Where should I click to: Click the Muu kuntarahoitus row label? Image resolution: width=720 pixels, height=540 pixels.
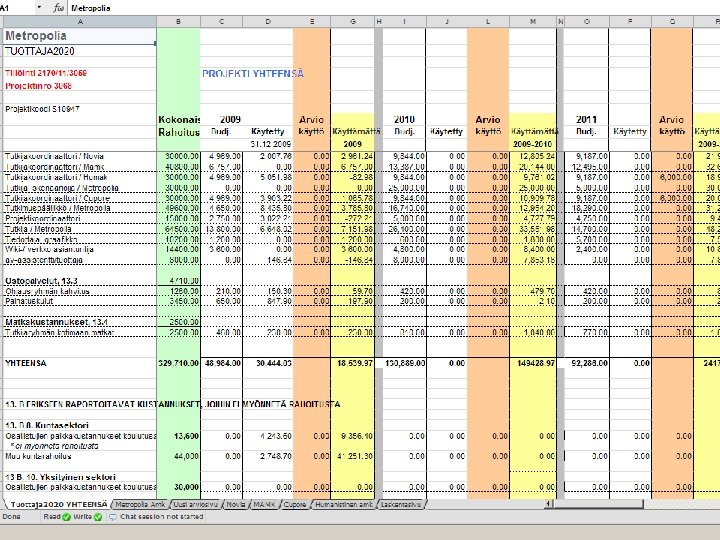[80, 456]
